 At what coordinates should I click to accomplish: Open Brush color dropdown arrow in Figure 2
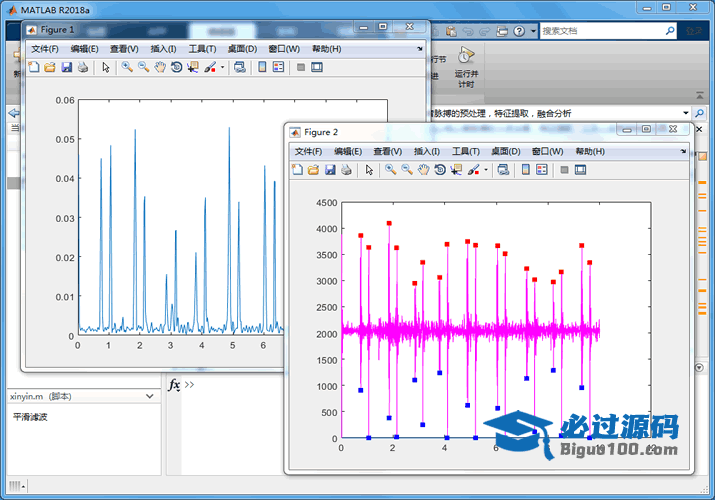pos(486,170)
